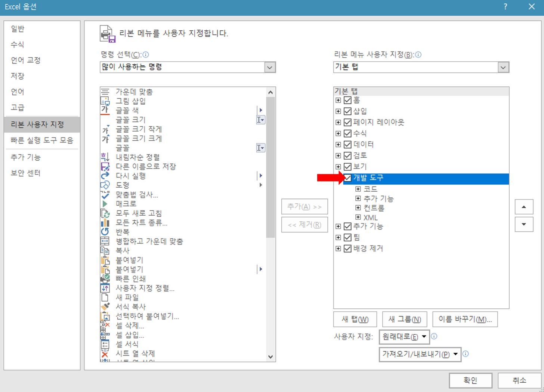Open the 많이 사용하는 명령 dropdown

click(x=271, y=67)
